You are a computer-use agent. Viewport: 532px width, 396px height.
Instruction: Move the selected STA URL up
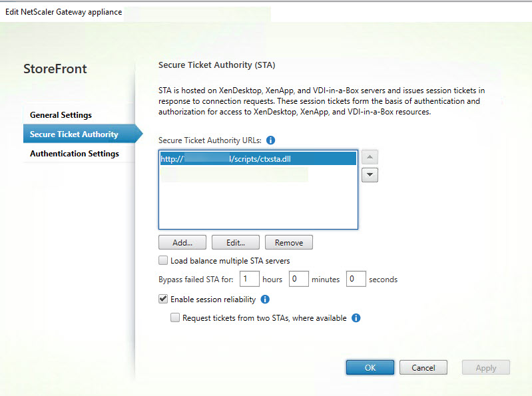pyautogui.click(x=370, y=158)
